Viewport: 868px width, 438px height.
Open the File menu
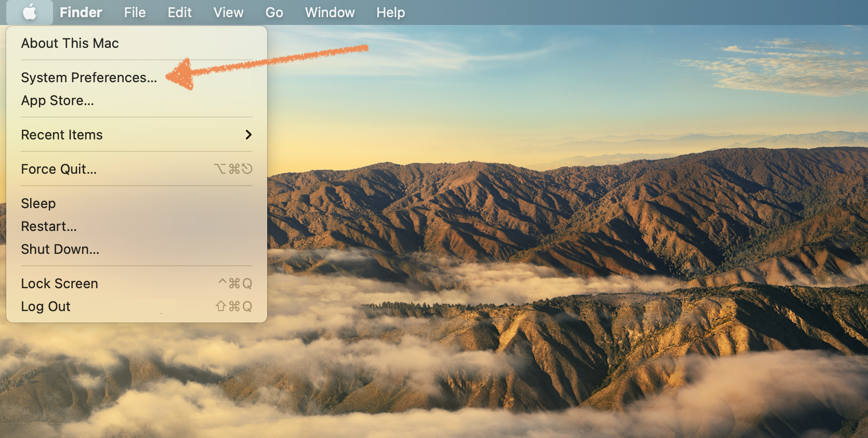(135, 12)
